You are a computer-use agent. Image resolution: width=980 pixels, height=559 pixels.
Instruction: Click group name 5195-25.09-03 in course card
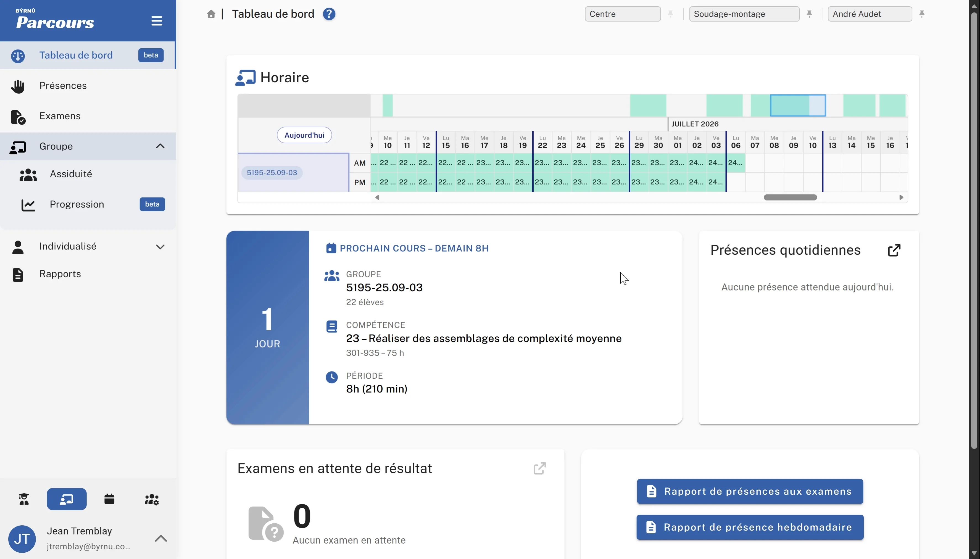click(384, 288)
